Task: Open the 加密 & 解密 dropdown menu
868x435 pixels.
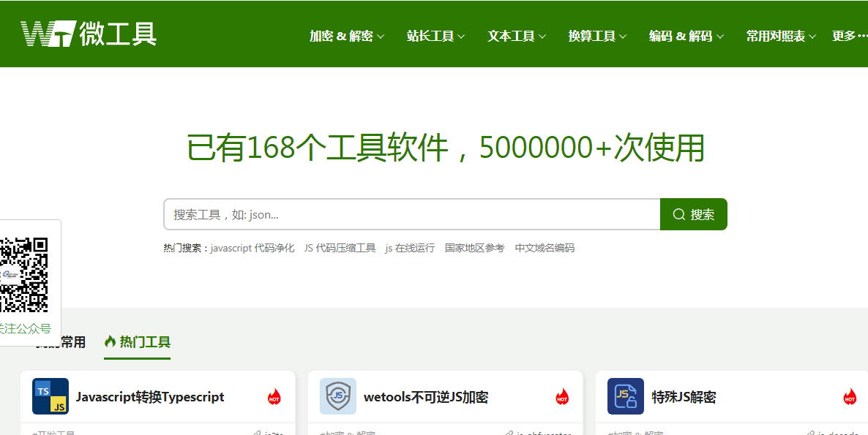Action: [x=345, y=35]
